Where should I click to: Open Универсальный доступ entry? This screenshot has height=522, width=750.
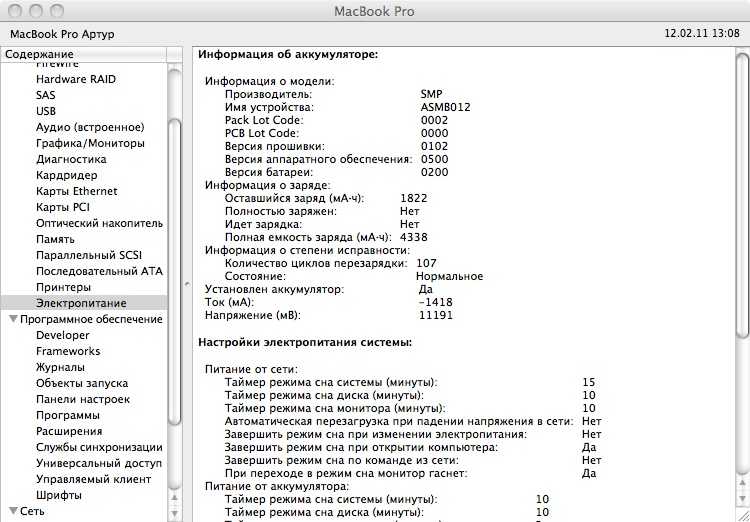(99, 463)
